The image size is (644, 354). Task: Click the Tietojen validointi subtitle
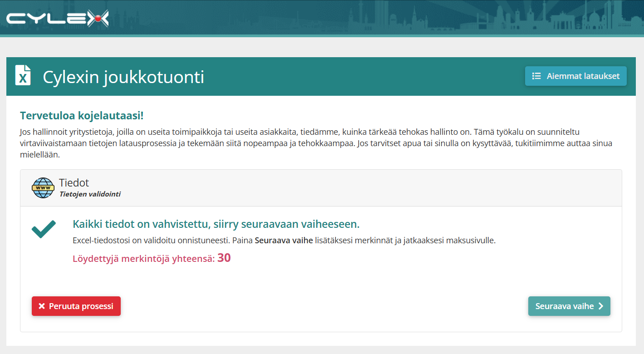coord(90,194)
